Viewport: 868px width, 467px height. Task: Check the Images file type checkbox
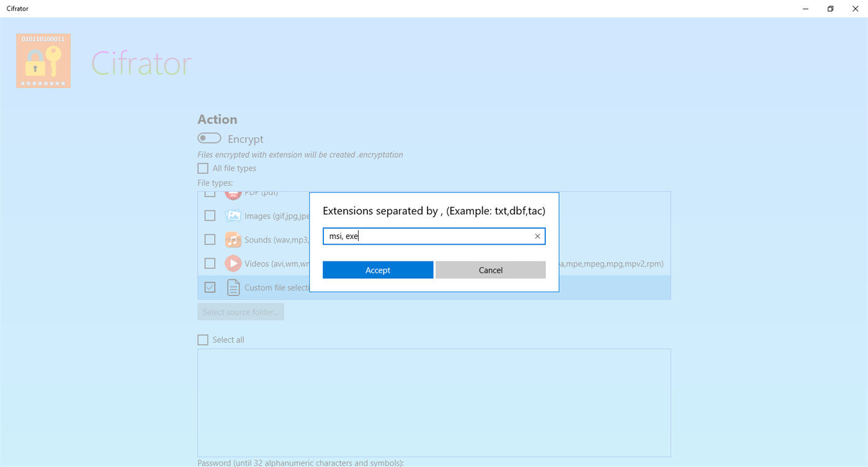click(x=210, y=215)
